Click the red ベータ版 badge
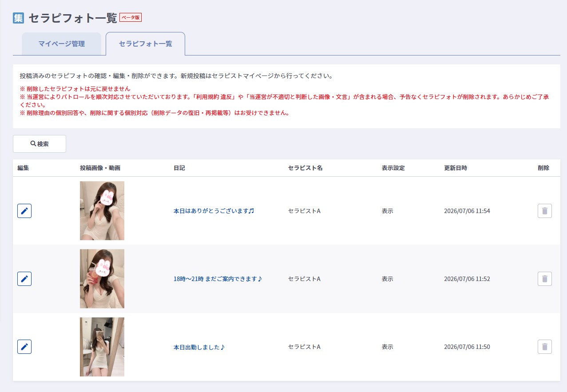567x392 pixels. coord(131,18)
